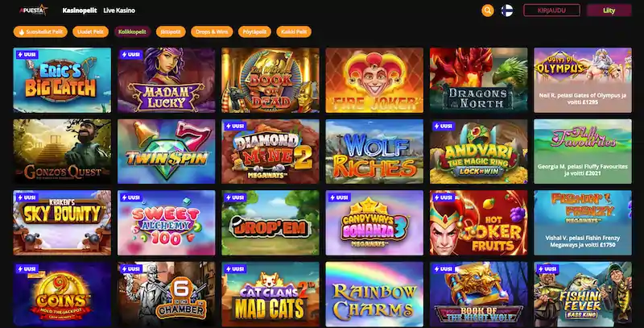Select the Kaikki Pelit filter
The width and height of the screenshot is (644, 328).
294,31
